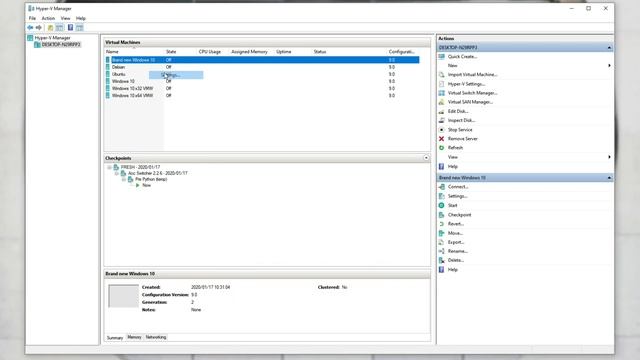Collapse the Brand new Windows 10 actions section arrow
Image resolution: width=640 pixels, height=360 pixels.
(609, 178)
